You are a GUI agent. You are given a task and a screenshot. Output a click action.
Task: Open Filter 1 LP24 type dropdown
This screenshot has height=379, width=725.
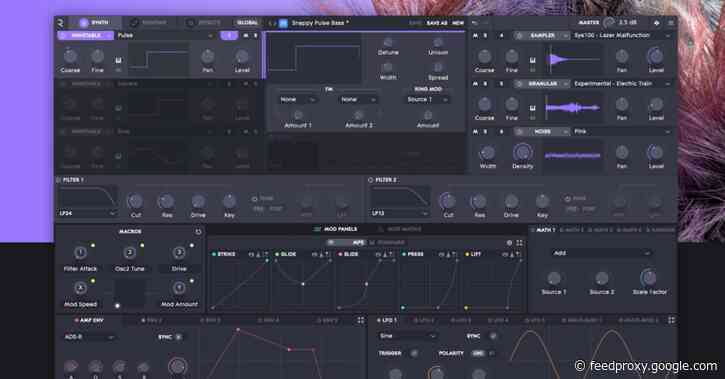tap(87, 214)
